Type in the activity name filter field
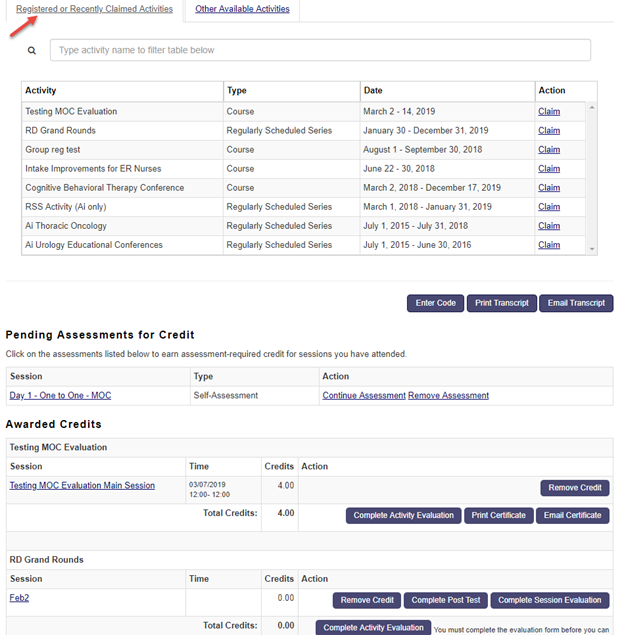The height and width of the screenshot is (635, 624). (x=320, y=50)
